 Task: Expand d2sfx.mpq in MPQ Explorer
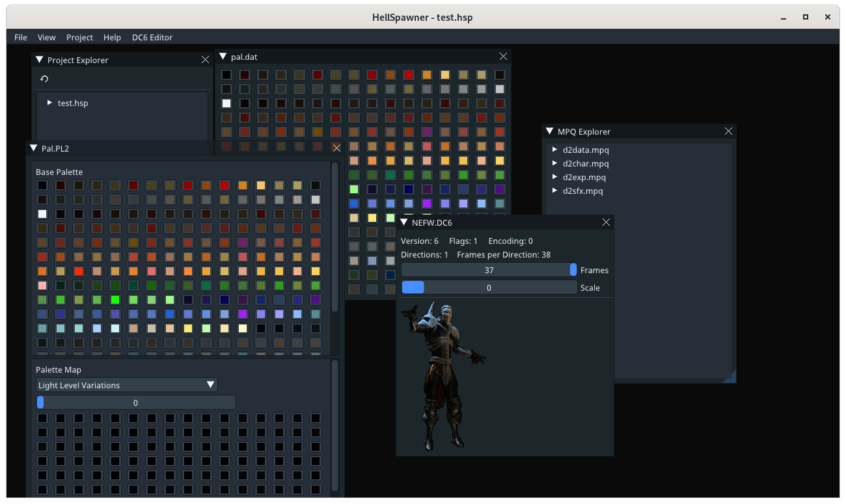(555, 191)
